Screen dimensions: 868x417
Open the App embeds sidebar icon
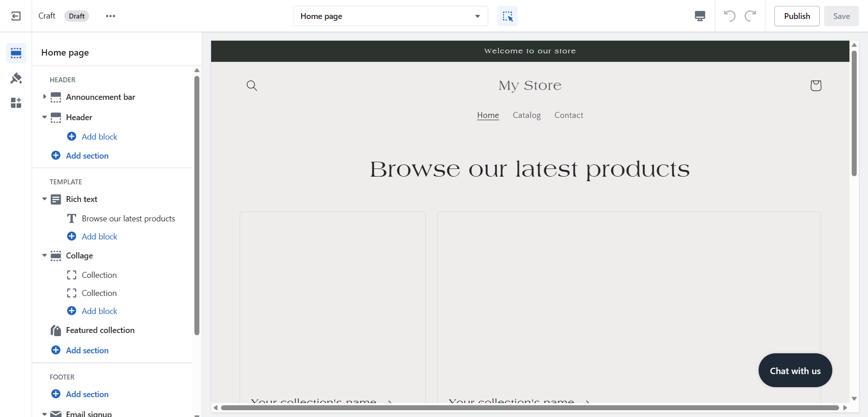tap(16, 103)
